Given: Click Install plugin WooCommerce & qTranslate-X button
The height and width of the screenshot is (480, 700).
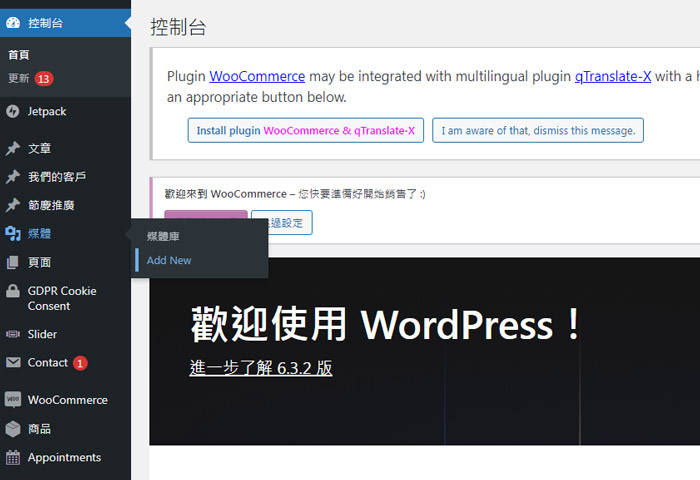Looking at the screenshot, I should point(306,130).
